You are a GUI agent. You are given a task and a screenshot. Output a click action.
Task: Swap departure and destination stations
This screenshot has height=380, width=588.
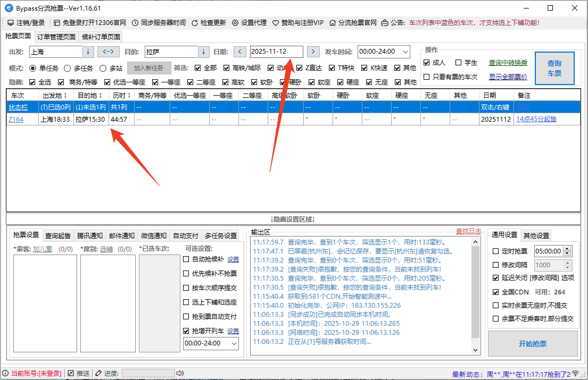click(x=108, y=52)
